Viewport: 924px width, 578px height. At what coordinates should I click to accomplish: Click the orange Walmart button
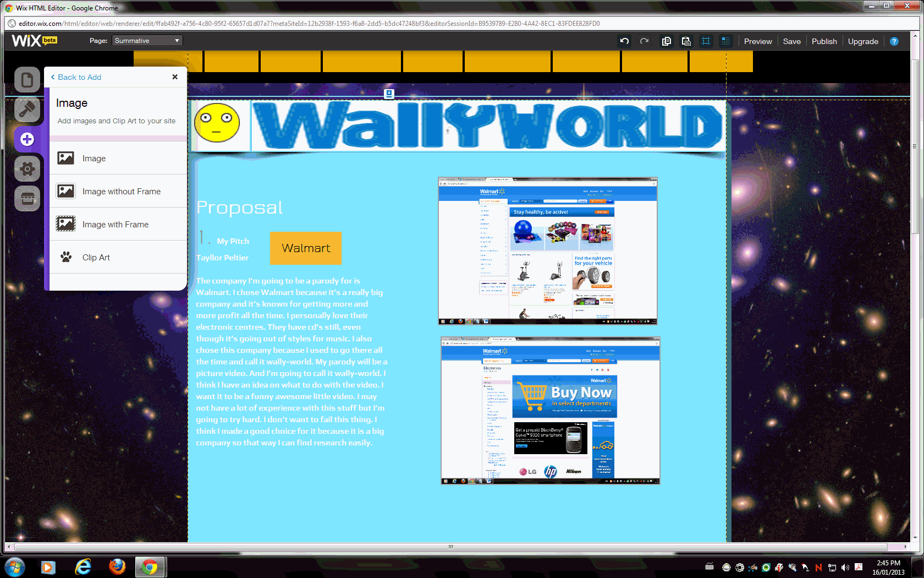tap(306, 248)
